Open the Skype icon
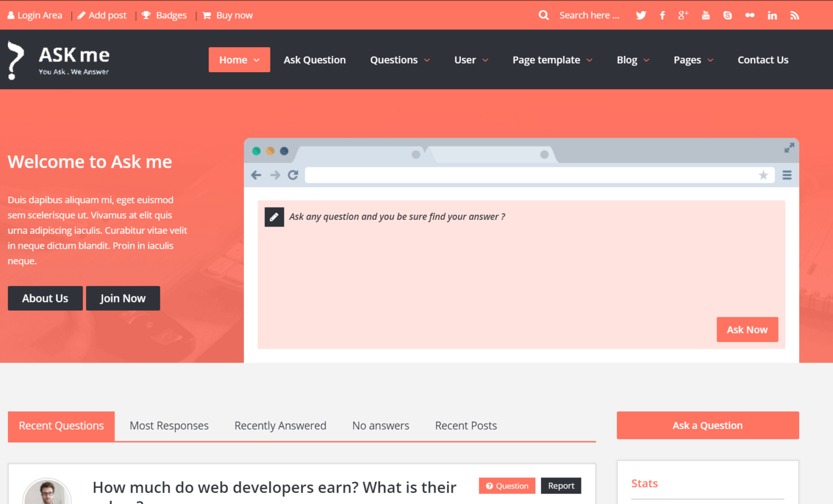This screenshot has height=504, width=833. tap(727, 15)
